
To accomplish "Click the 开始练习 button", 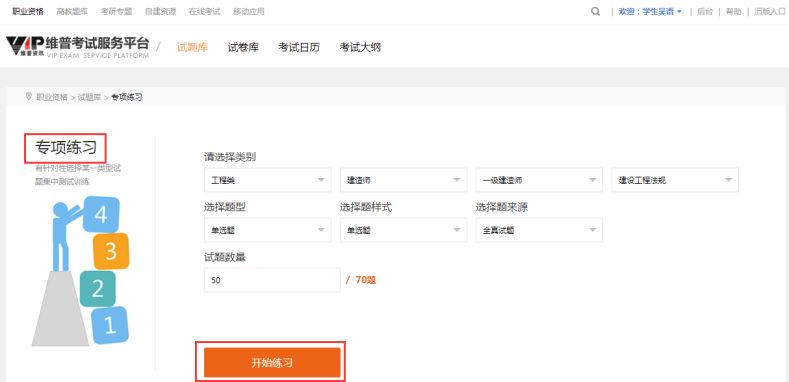I will (x=272, y=362).
